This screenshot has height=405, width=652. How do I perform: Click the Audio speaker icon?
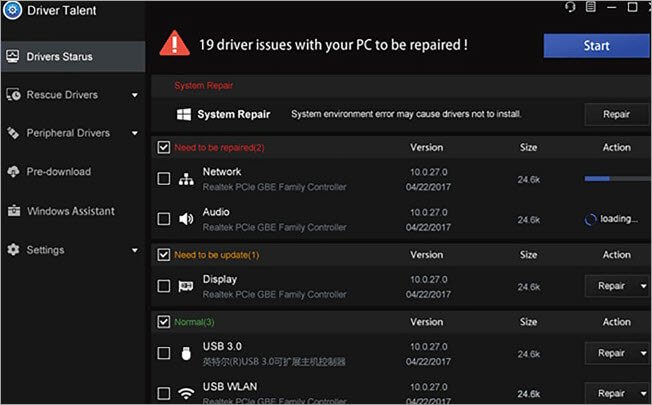pyautogui.click(x=186, y=219)
